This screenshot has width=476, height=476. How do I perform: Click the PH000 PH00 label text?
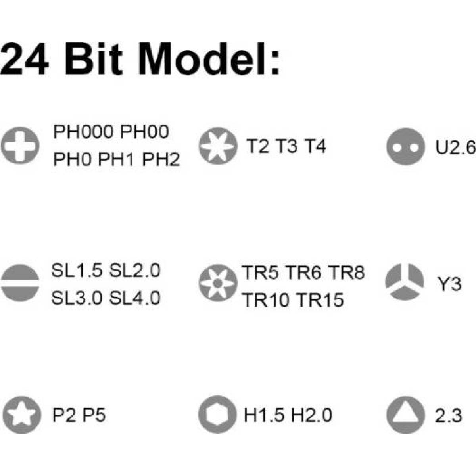click(x=111, y=132)
